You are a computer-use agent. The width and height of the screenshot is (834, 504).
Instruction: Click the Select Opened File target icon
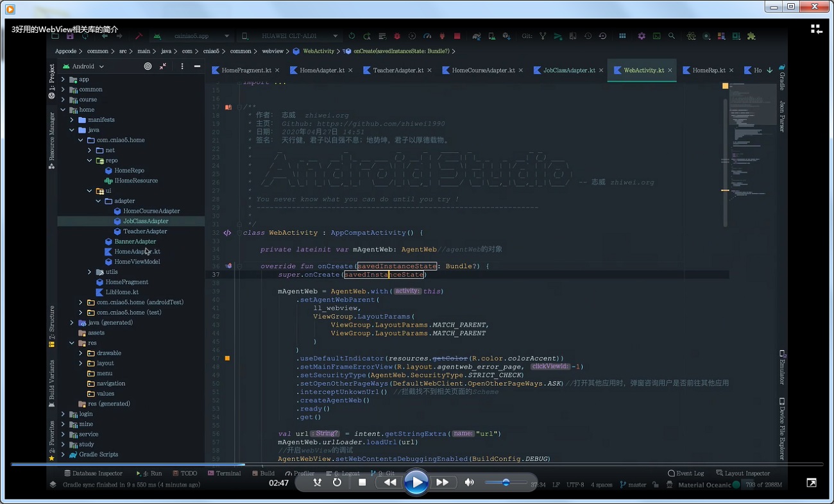148,66
